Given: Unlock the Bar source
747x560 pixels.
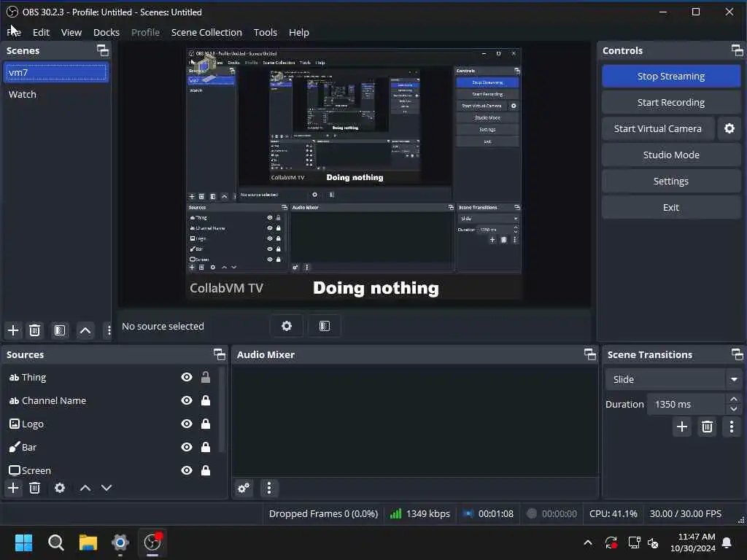Looking at the screenshot, I should click(x=206, y=447).
